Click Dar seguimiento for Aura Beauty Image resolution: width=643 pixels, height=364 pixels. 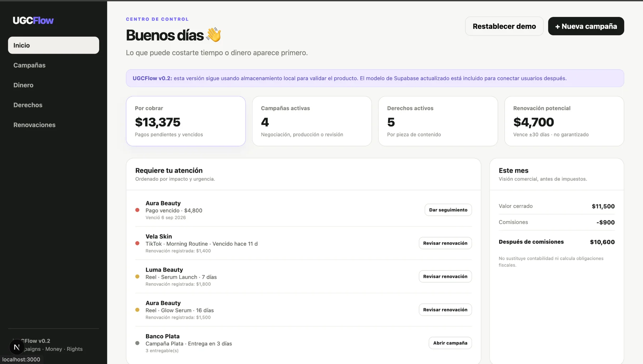pos(448,210)
